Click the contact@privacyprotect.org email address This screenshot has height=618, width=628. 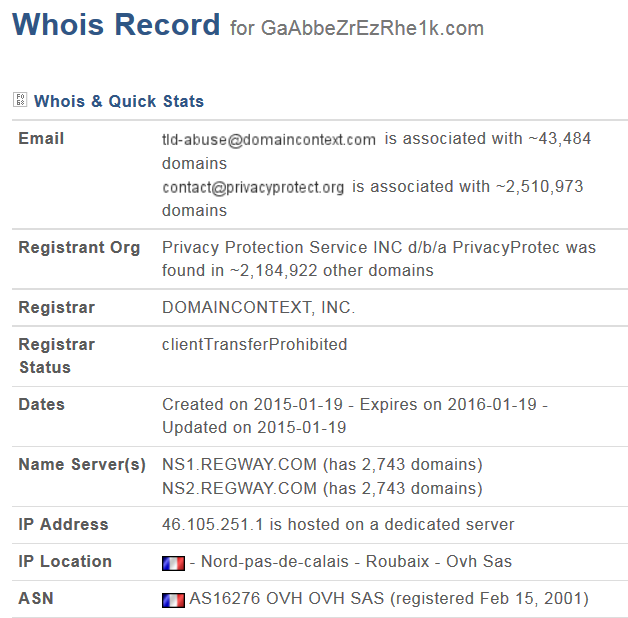[x=253, y=187]
